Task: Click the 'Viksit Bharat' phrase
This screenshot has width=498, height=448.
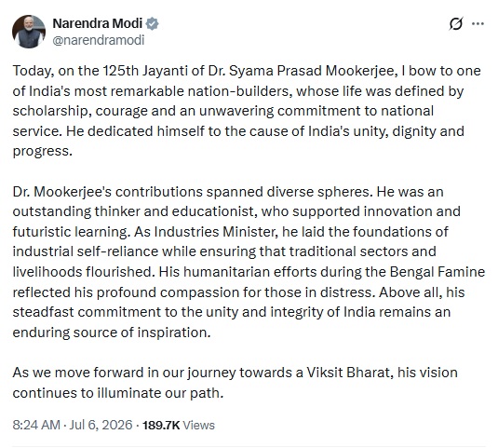Action: 348,373
